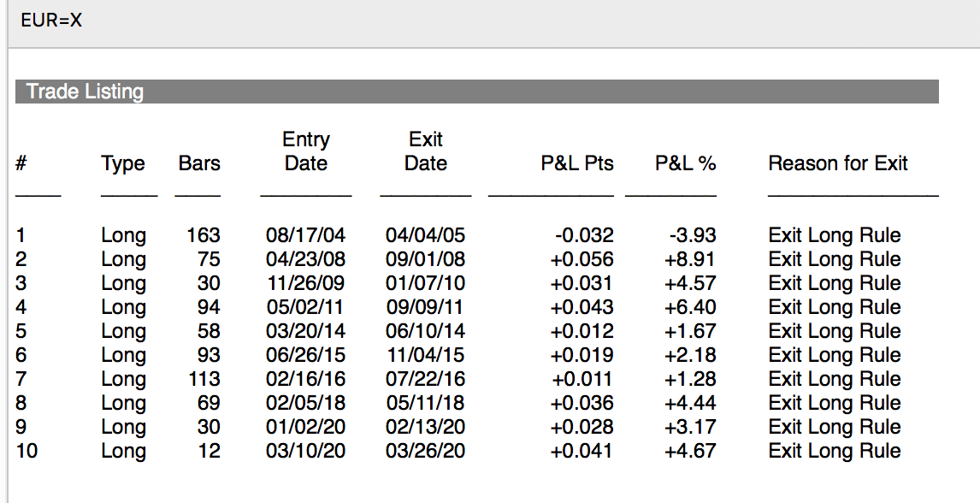Click exit date 11/04/15 in row 6
Screen dimensions: 980x503
pyautogui.click(x=425, y=355)
